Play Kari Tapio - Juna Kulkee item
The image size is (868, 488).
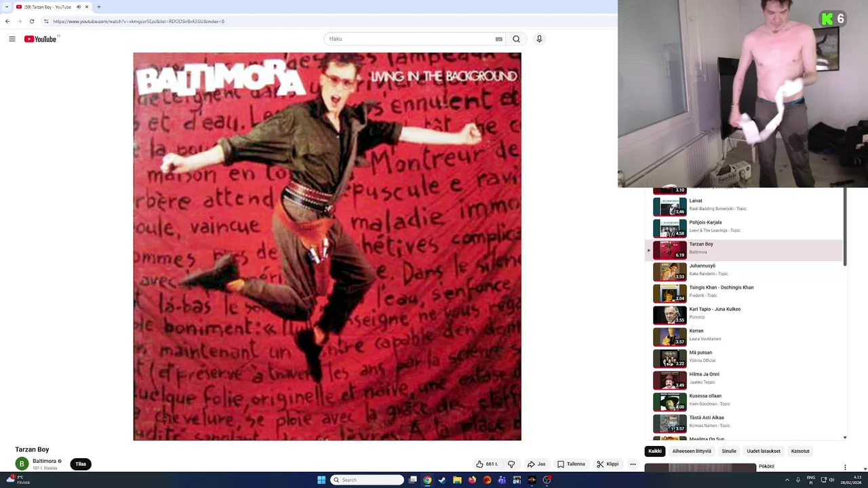point(743,314)
